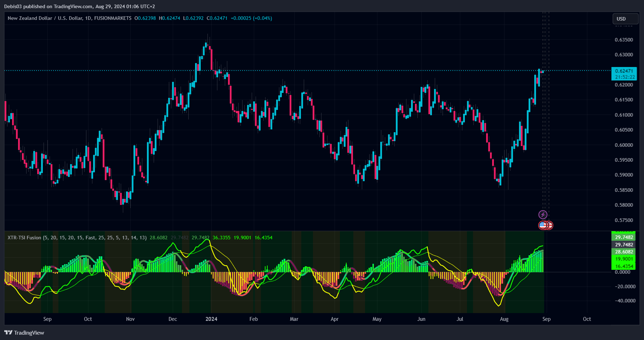The image size is (644, 340).
Task: Click the 0.0000 indicator axis label
Action: 622,272
